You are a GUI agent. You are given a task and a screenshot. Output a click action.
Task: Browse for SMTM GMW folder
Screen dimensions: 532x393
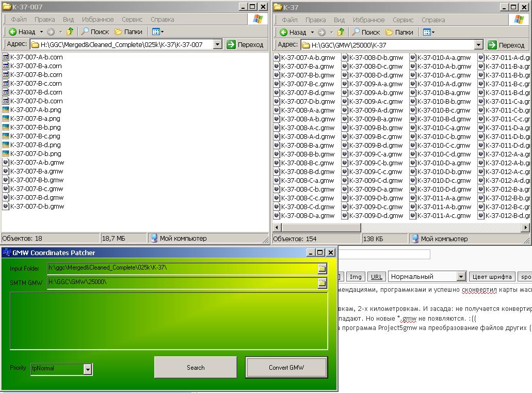pos(322,282)
